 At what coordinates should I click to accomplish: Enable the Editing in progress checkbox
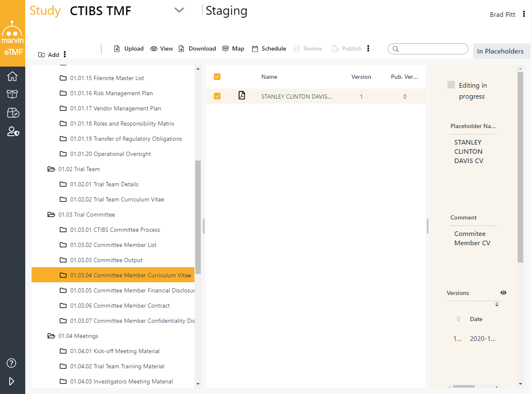[x=451, y=85]
